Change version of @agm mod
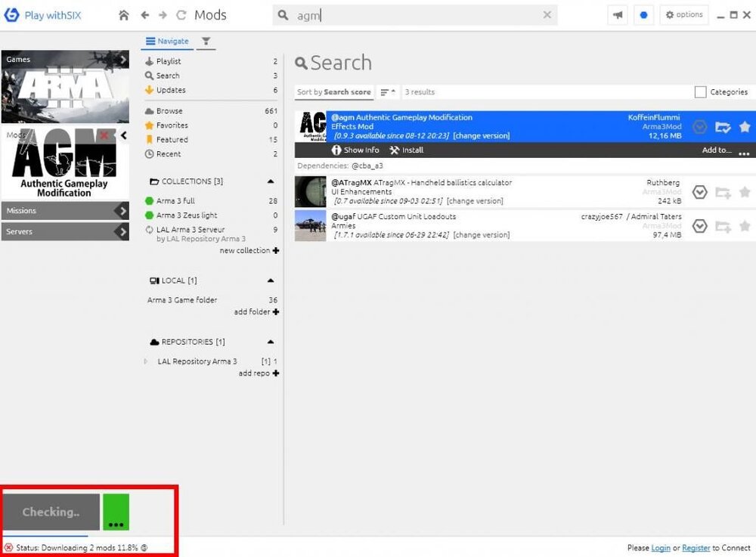This screenshot has width=756, height=557. (x=481, y=136)
